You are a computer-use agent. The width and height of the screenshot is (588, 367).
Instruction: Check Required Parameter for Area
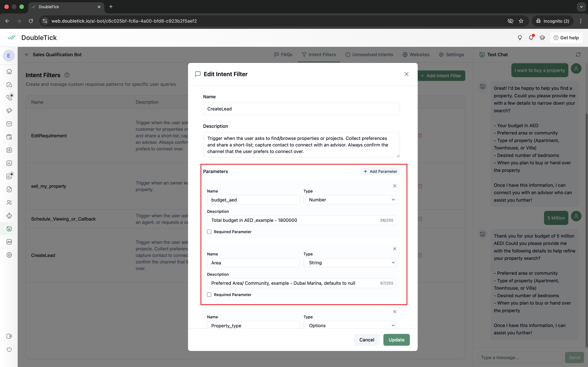pyautogui.click(x=209, y=294)
